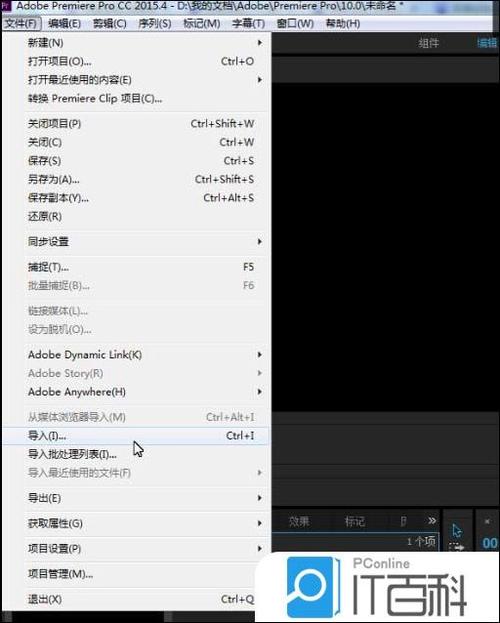This screenshot has width=500, height=623.
Task: Choose 捕捉(T)... menu entry
Action: (136, 267)
